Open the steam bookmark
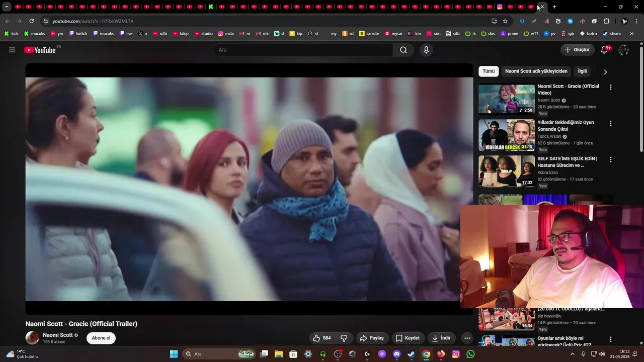This screenshot has width=644, height=362. [x=611, y=34]
